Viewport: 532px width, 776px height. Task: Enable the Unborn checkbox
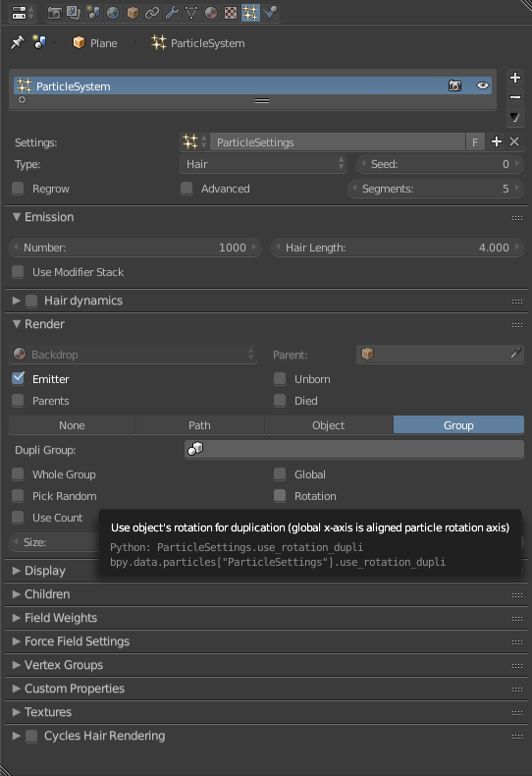[x=280, y=378]
